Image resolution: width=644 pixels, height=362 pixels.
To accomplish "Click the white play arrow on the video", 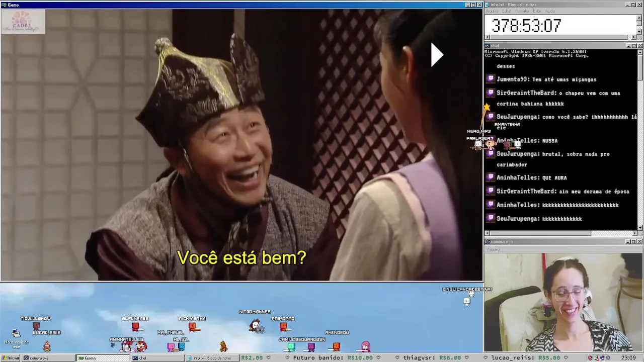I will (x=437, y=55).
